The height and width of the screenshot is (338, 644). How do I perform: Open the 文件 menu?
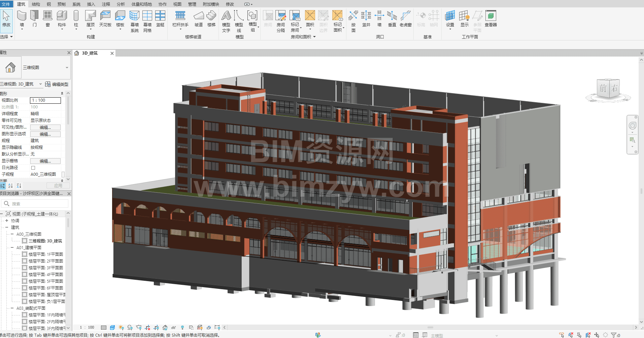(x=6, y=4)
